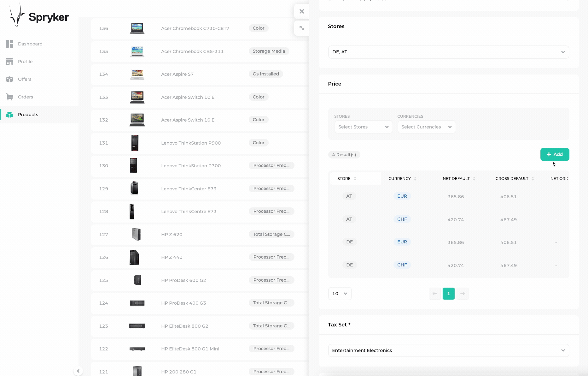Click the Offers box icon

click(9, 79)
